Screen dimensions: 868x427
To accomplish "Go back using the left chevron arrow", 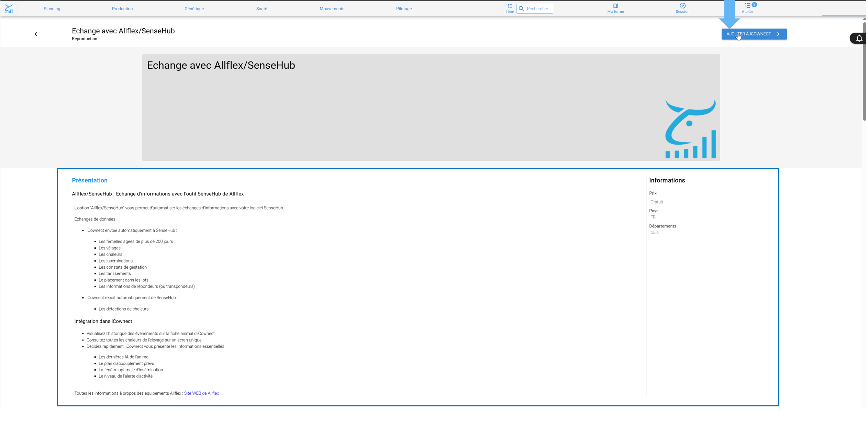I will click(x=36, y=34).
